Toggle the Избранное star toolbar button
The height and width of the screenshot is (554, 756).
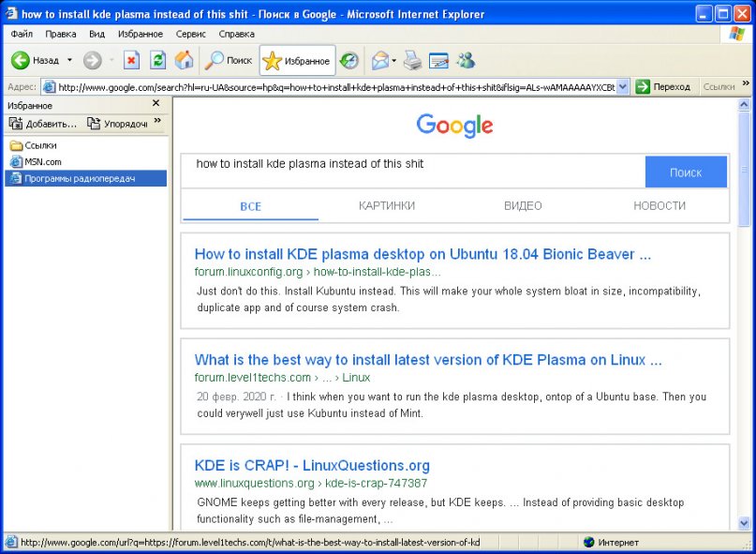pyautogui.click(x=297, y=61)
